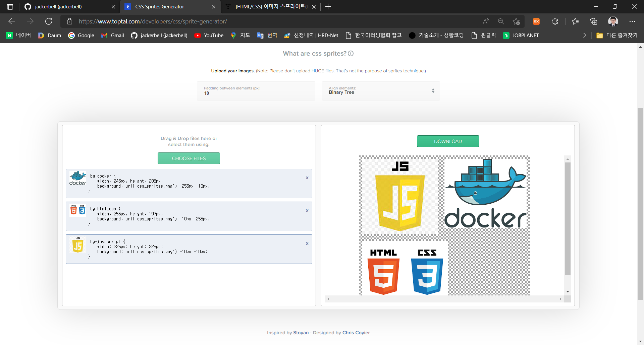Click the JS logo in sprite preview

coord(400,196)
